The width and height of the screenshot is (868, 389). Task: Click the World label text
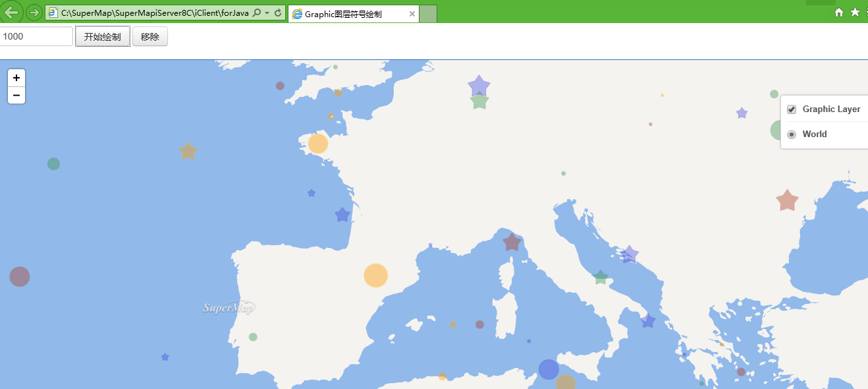(815, 135)
